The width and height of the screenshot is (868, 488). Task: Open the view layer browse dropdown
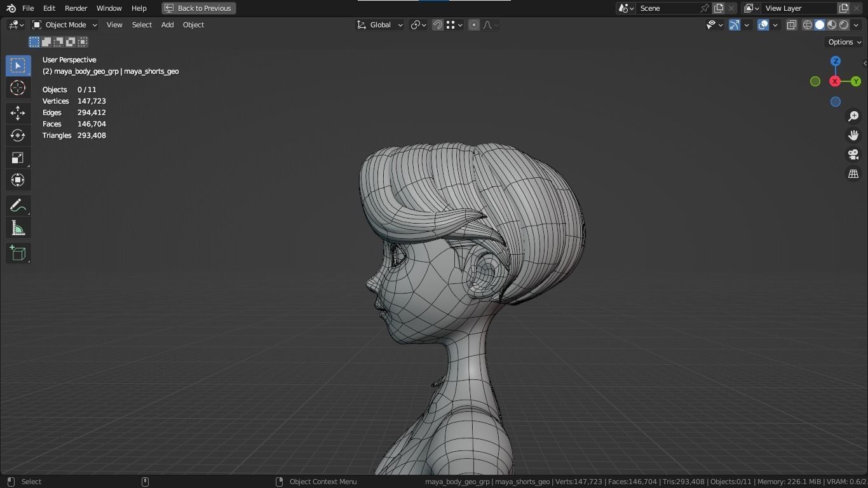click(x=751, y=8)
